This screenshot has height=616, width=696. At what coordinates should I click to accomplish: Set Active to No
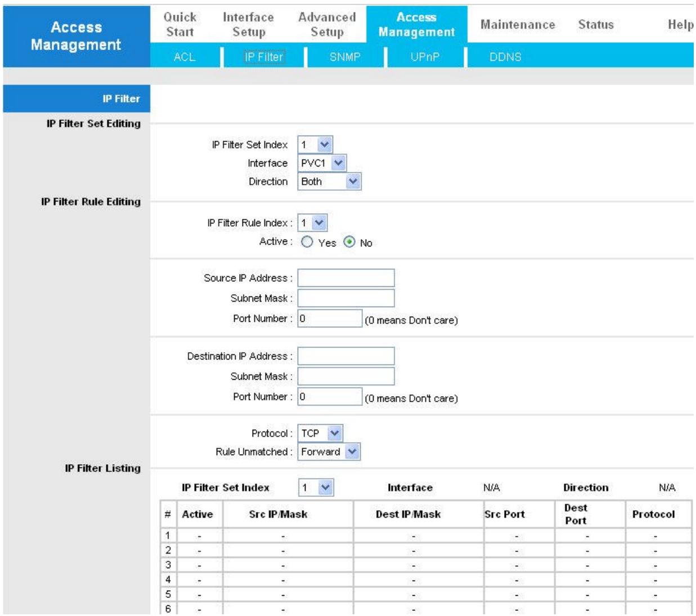[349, 242]
